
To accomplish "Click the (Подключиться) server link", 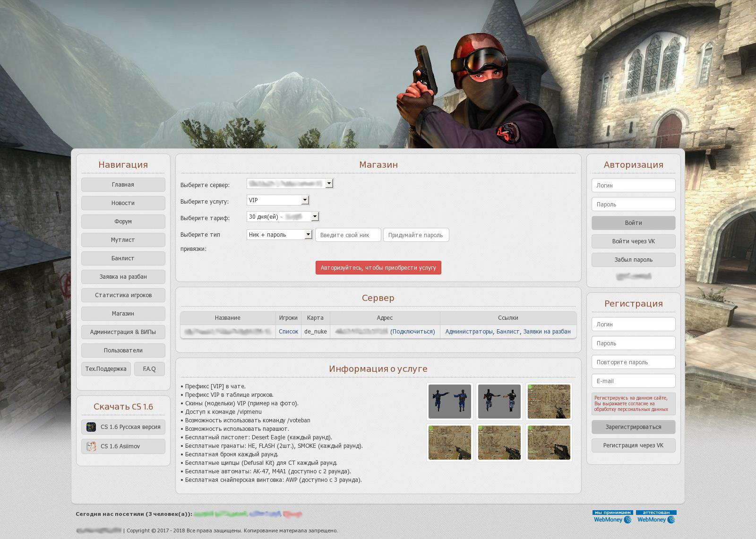I will tap(412, 332).
